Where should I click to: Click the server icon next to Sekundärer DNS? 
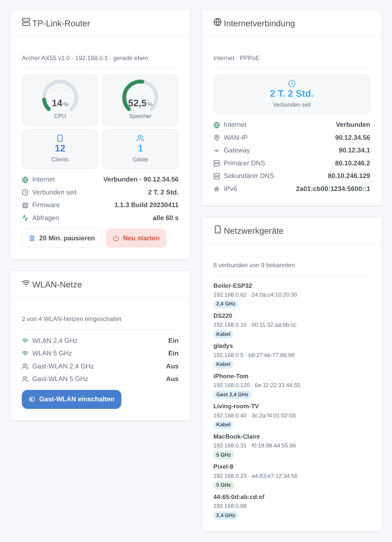(217, 176)
